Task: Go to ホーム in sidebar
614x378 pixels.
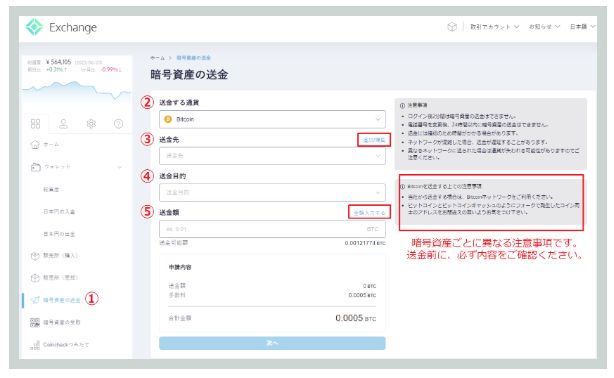Action: coord(51,145)
